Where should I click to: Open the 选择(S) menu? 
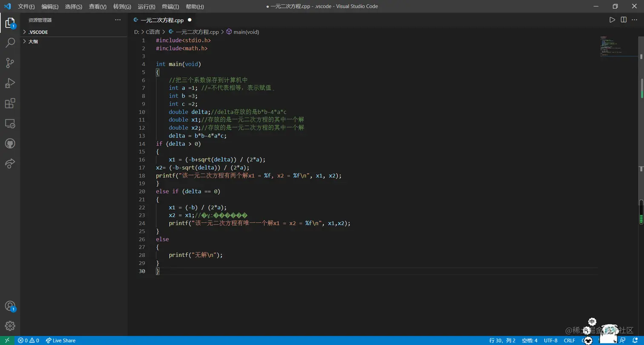pos(74,6)
